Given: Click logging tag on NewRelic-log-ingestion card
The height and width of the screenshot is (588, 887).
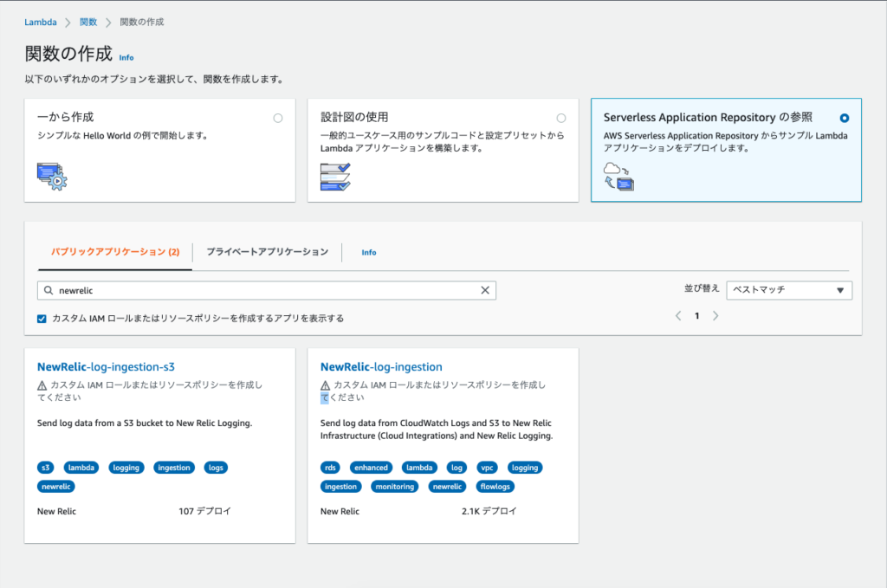Looking at the screenshot, I should 525,468.
